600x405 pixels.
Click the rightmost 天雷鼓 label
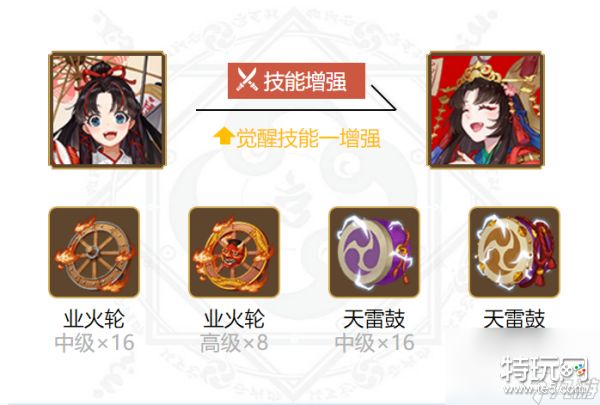click(515, 319)
